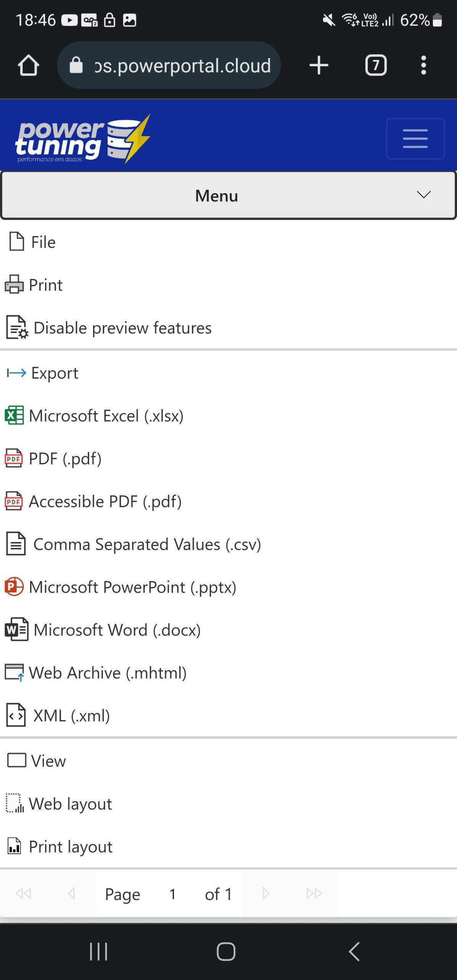The width and height of the screenshot is (457, 980).
Task: Tap the Excel export icon
Action: pyautogui.click(x=14, y=415)
